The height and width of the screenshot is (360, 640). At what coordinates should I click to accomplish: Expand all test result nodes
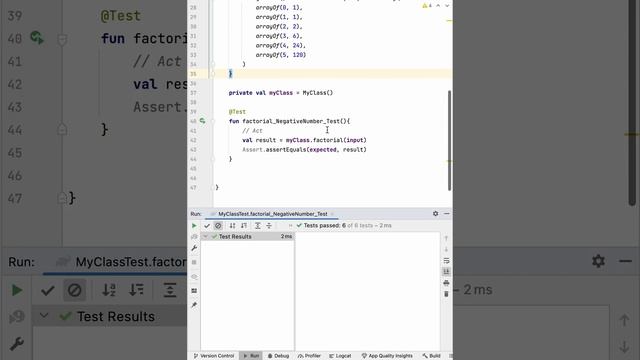click(x=258, y=226)
